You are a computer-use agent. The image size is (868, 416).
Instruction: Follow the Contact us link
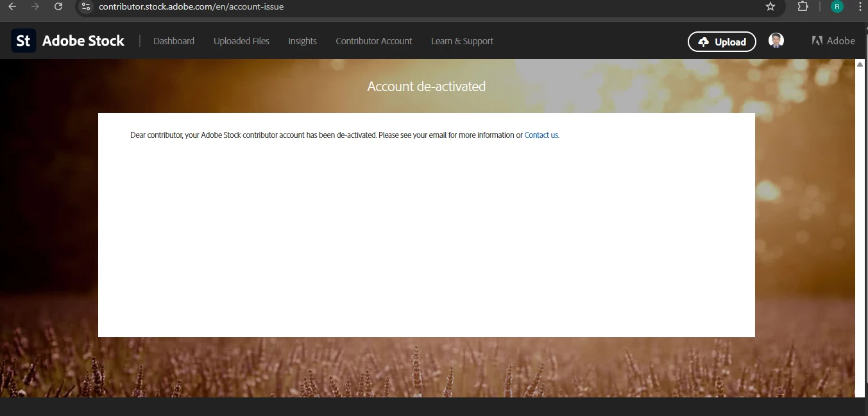coord(541,135)
